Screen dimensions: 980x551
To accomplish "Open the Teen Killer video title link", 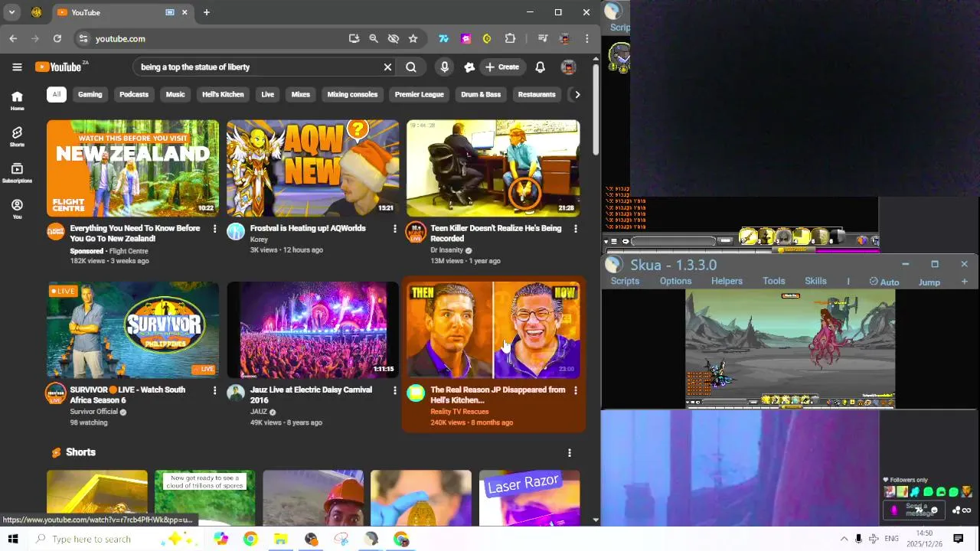I will pos(496,233).
